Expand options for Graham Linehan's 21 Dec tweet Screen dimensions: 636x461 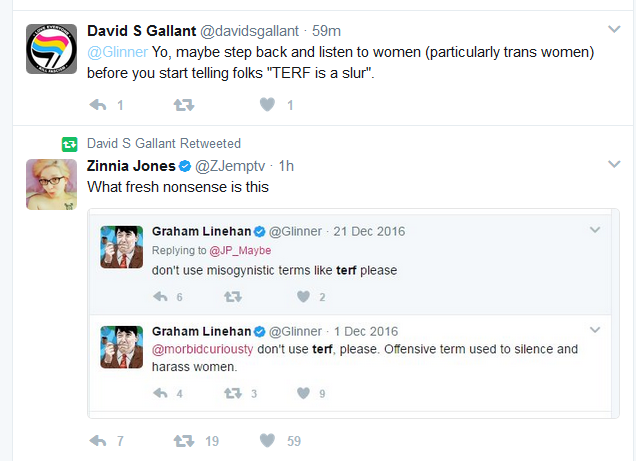[595, 230]
